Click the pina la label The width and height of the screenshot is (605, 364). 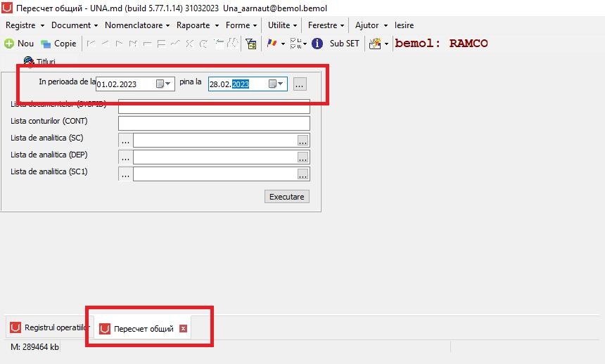(191, 82)
